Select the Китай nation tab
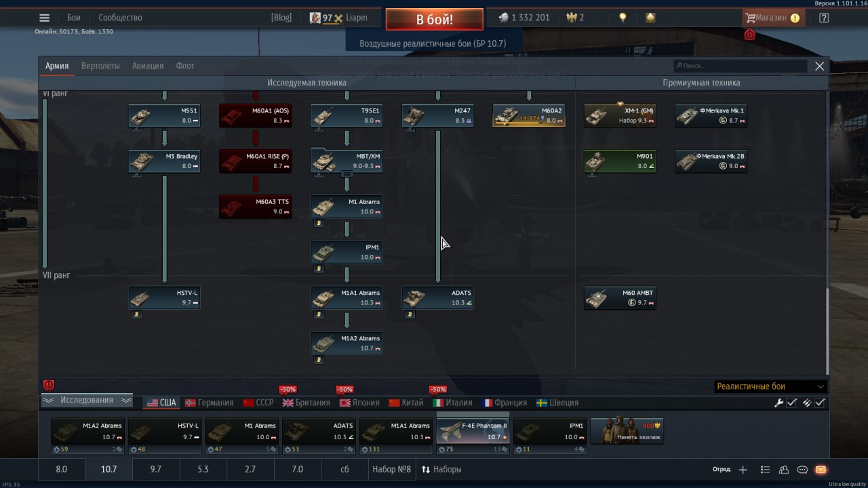This screenshot has width=868, height=488. (x=406, y=403)
